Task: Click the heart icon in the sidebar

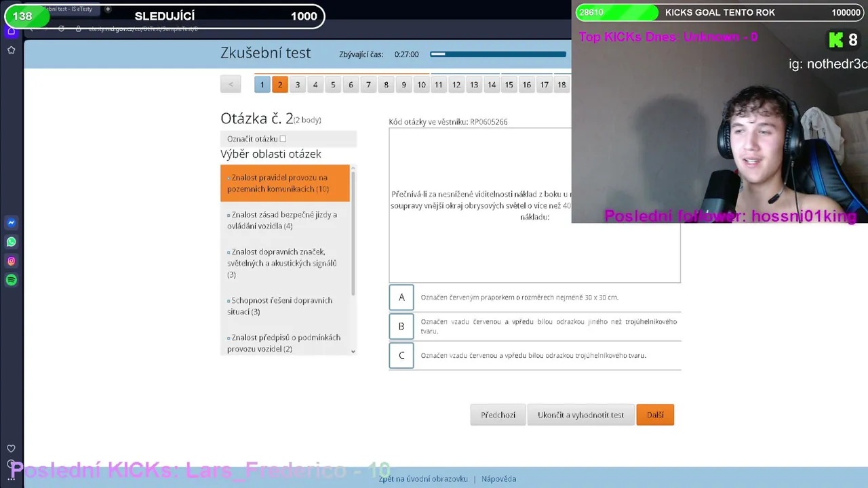Action: (12, 449)
